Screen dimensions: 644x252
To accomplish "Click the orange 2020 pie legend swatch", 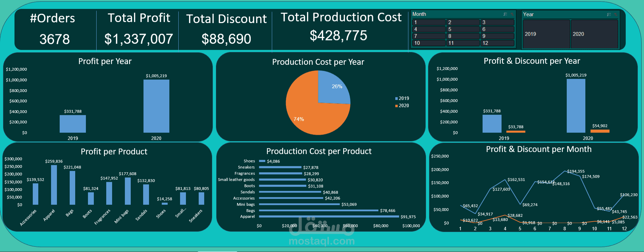I will 396,106.
